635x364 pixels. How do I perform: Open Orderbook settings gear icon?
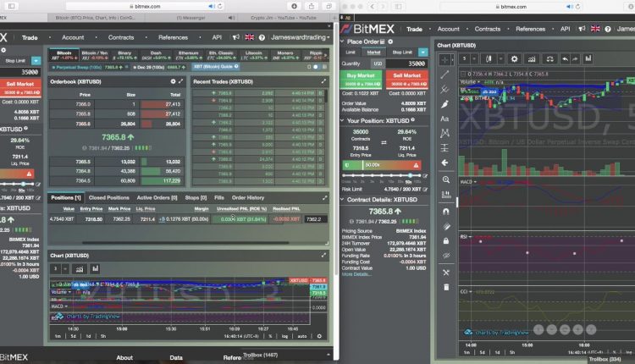[x=173, y=81]
